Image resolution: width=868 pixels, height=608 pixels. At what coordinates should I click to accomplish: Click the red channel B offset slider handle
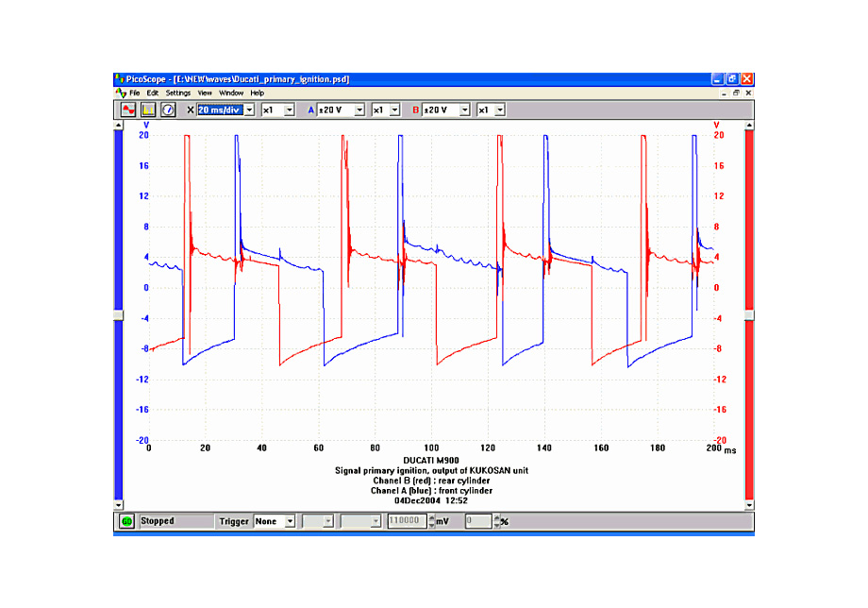pos(749,315)
